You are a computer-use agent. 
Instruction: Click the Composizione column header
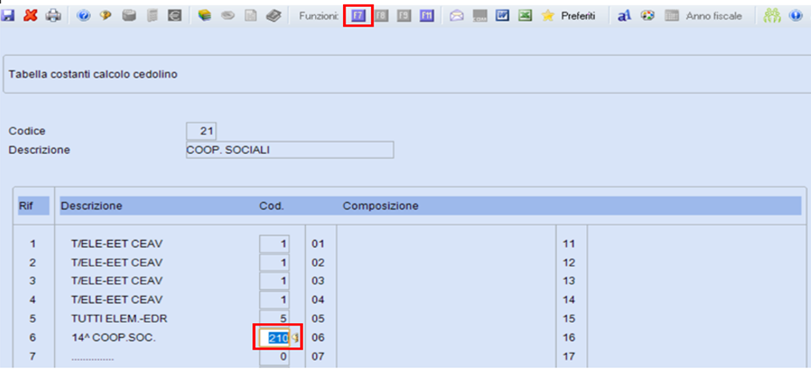coord(381,206)
